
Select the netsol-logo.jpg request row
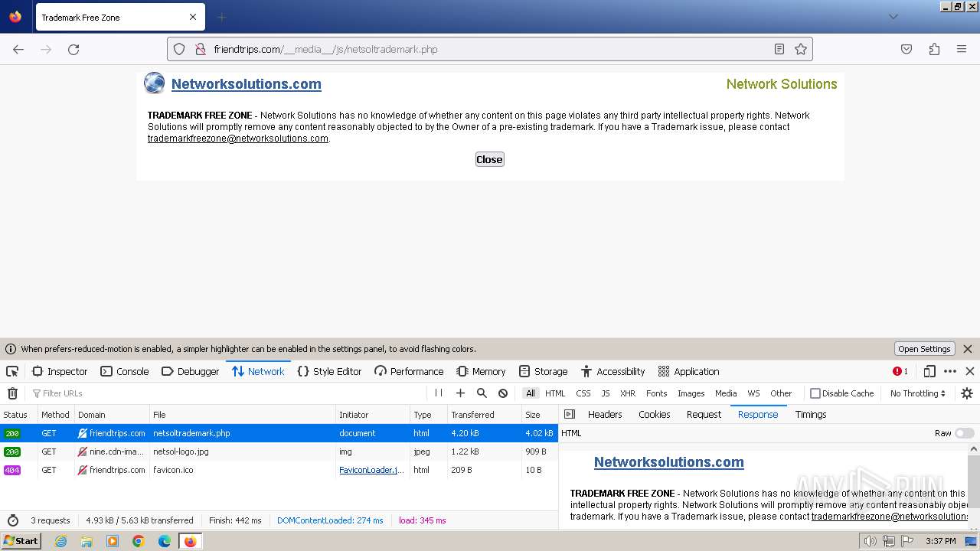(x=279, y=452)
